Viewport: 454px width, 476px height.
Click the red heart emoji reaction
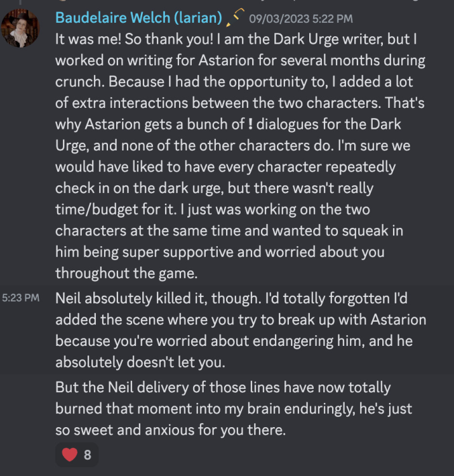tap(70, 454)
